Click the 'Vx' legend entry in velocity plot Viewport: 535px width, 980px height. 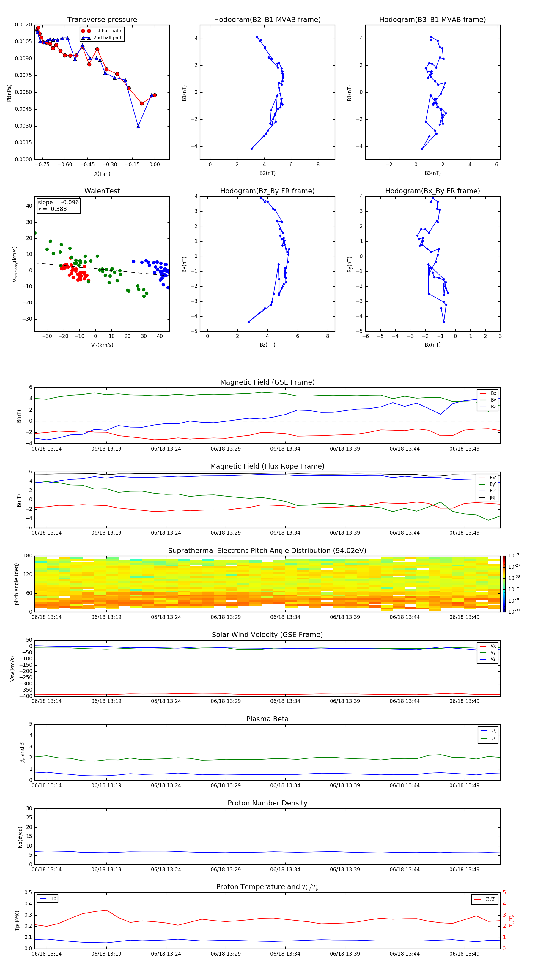click(x=488, y=646)
